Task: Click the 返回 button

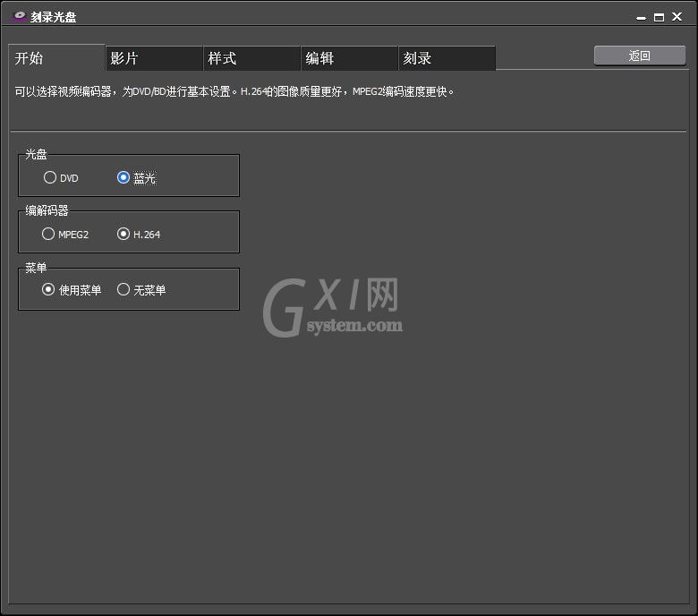Action: coord(640,56)
